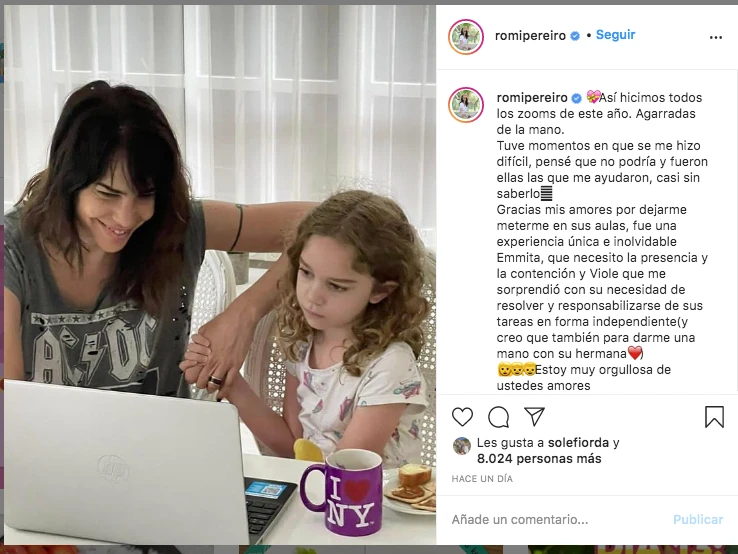Screen dimensions: 738x554
Task: Click the verified badge in the header
Action: pyautogui.click(x=575, y=36)
